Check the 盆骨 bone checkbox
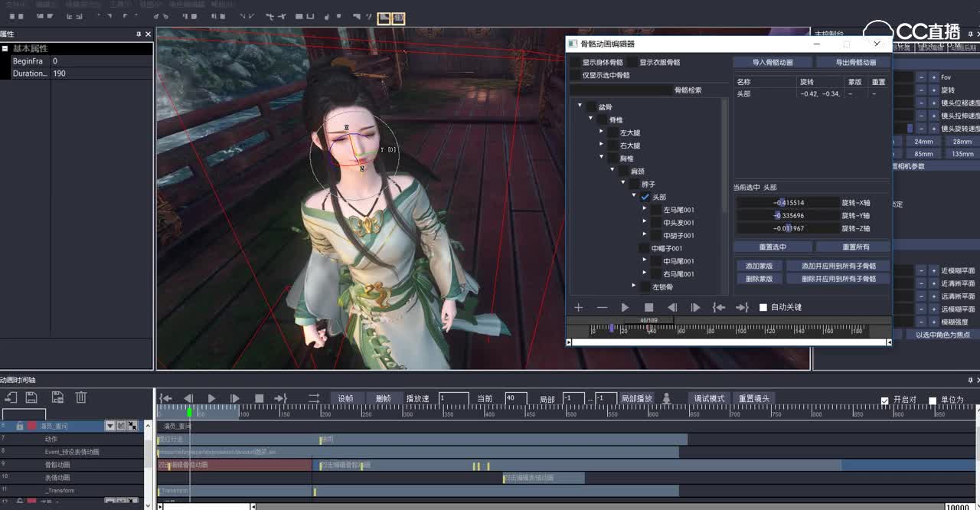Screen dimensions: 980x510 tap(591, 107)
